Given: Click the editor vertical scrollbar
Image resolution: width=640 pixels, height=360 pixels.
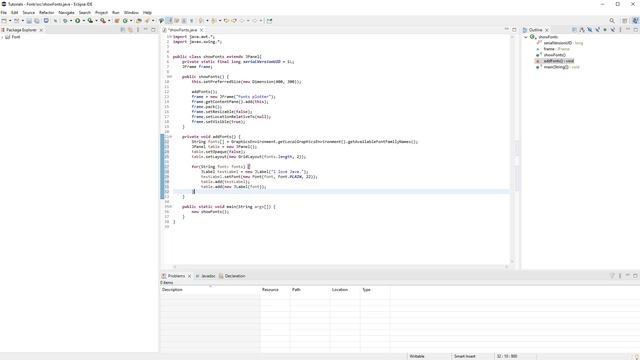Looking at the screenshot, I should [x=512, y=149].
